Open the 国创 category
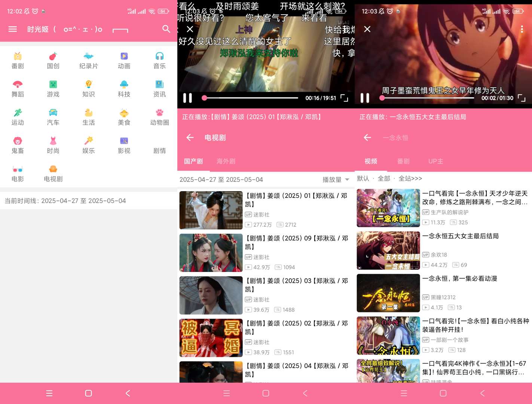Image resolution: width=532 pixels, height=404 pixels. pos(53,61)
